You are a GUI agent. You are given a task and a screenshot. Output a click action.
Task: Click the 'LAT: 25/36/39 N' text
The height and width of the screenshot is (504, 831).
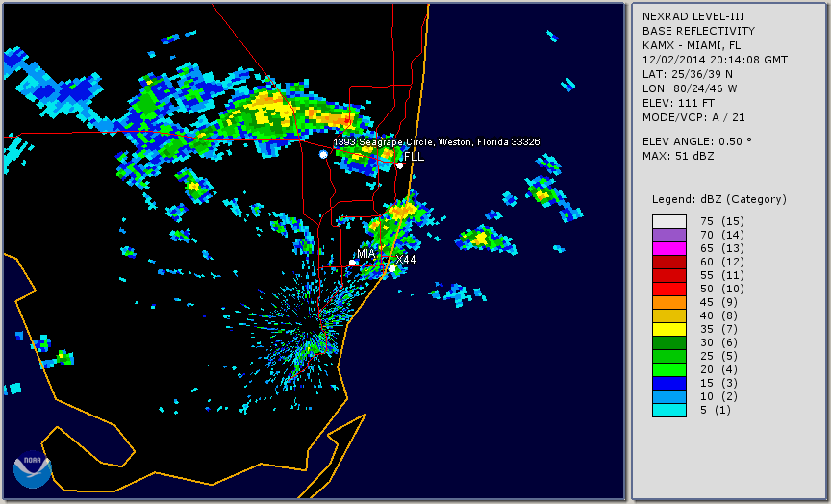(688, 74)
